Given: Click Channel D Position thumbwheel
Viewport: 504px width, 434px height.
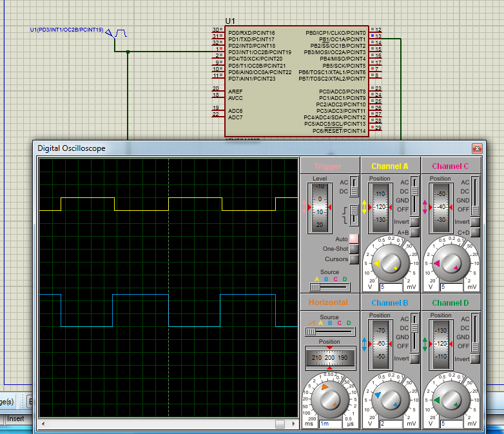Looking at the screenshot, I should [x=441, y=344].
